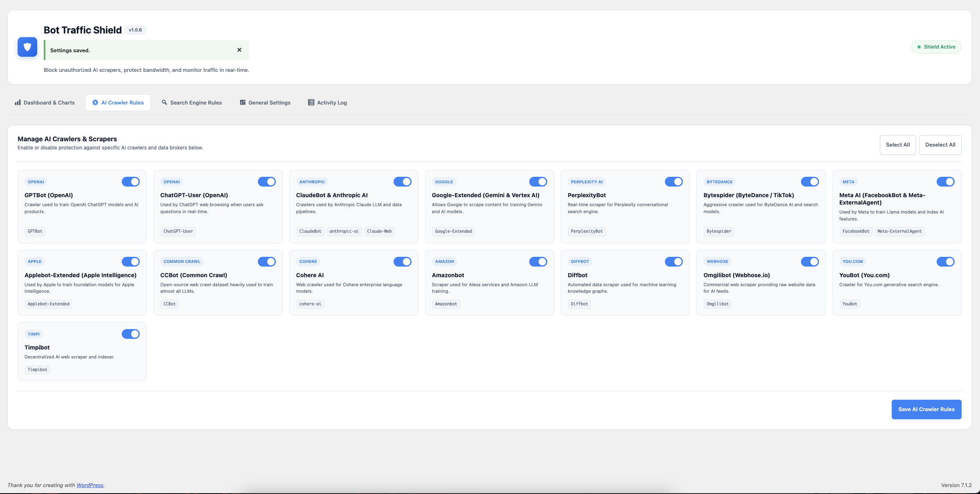Disable Meta AI FacebookBot toggle
The width and height of the screenshot is (980, 494).
click(x=946, y=182)
